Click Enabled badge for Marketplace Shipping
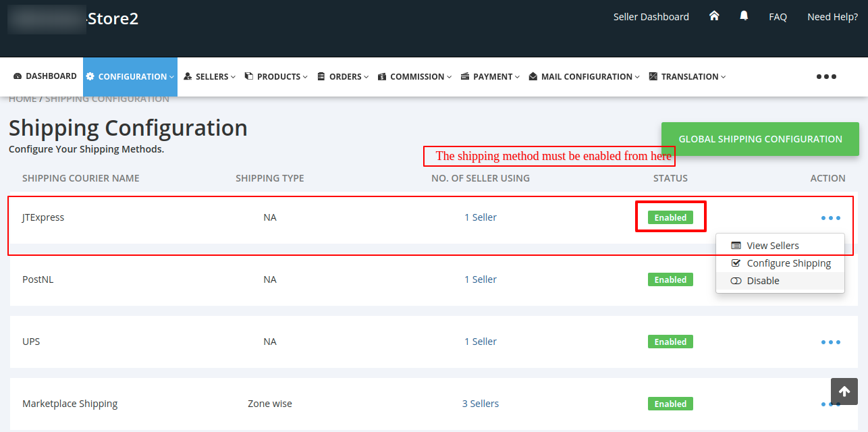Image resolution: width=868 pixels, height=432 pixels. (x=670, y=404)
